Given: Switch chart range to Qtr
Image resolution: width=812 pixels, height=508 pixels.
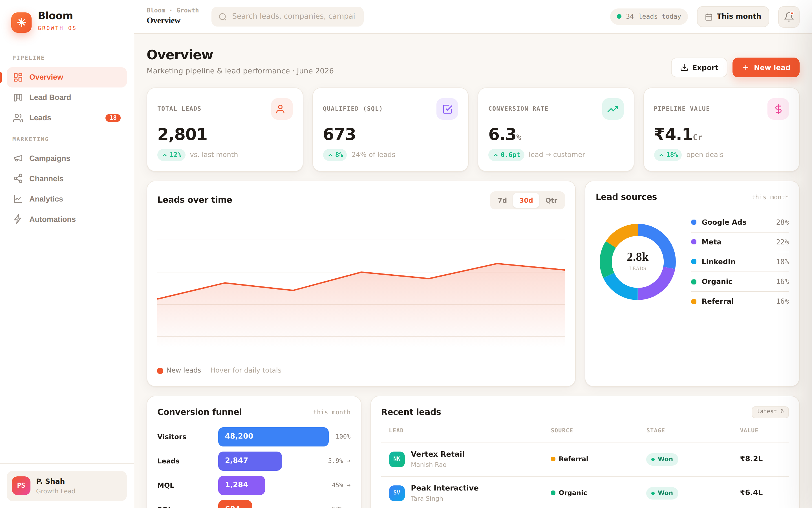Looking at the screenshot, I should click(551, 201).
